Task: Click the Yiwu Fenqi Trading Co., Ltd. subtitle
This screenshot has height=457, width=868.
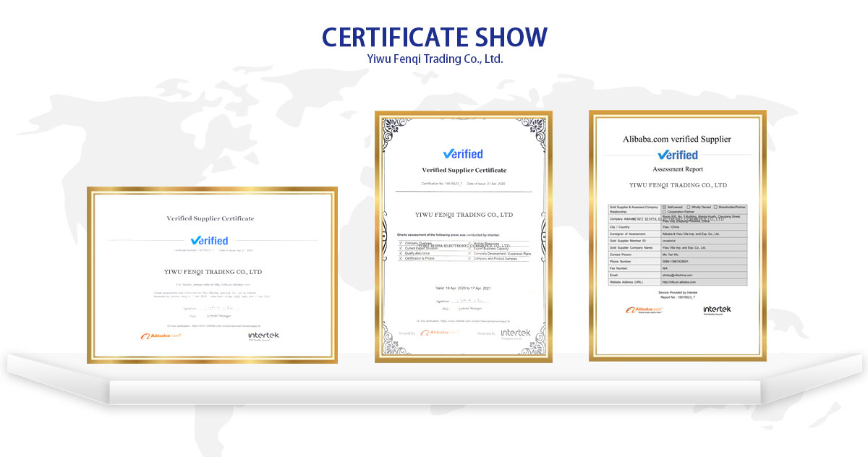Action: 435,59
